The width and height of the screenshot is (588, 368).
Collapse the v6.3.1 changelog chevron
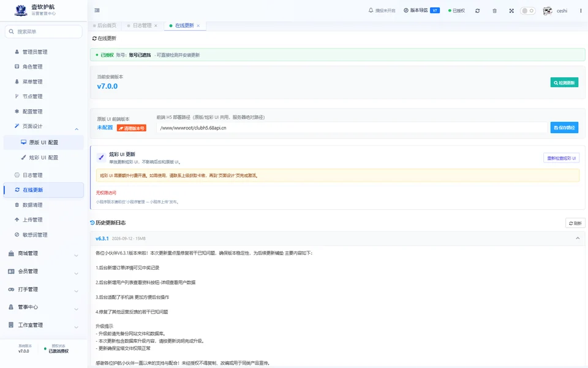click(578, 239)
